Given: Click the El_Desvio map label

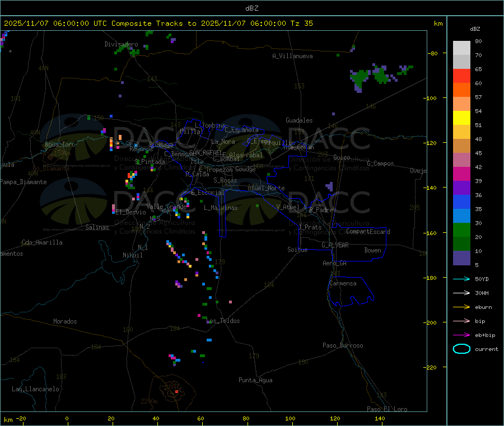Looking at the screenshot, I should [130, 212].
